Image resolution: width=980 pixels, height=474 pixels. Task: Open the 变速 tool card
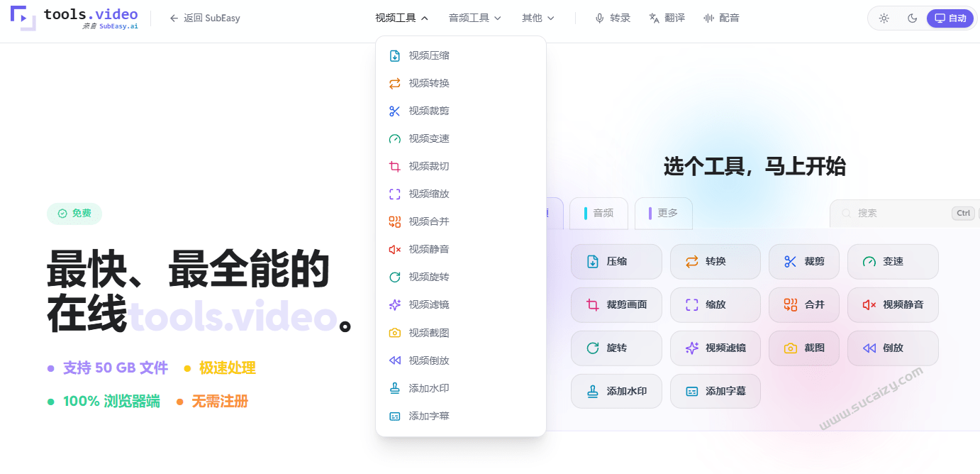point(893,262)
